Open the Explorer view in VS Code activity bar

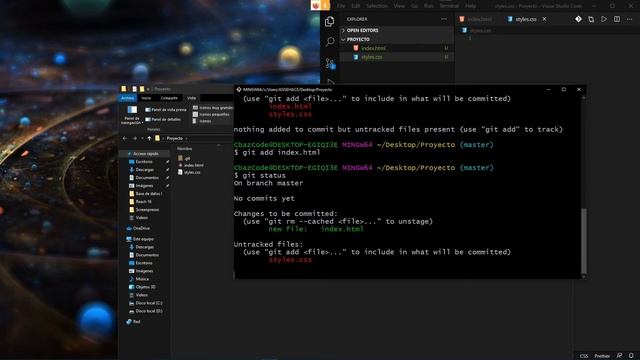coord(329,21)
